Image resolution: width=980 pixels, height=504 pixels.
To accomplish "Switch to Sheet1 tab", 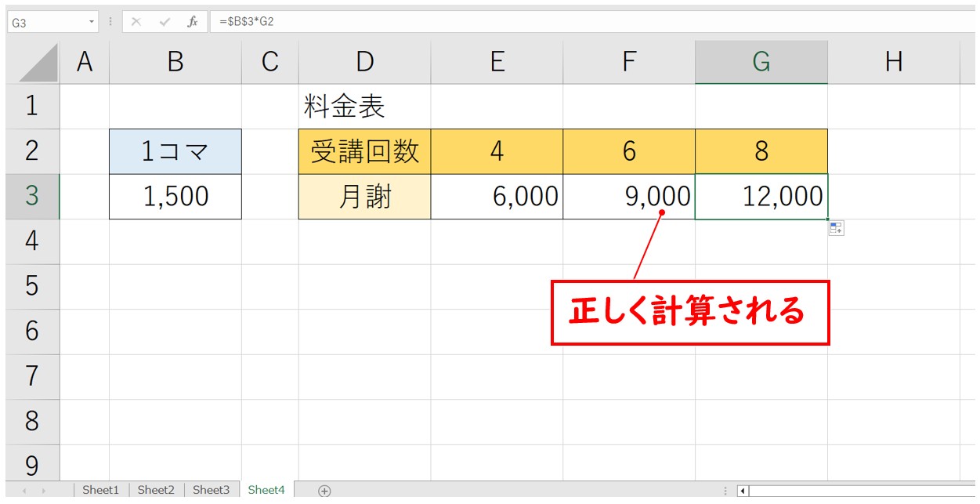I will pos(101,490).
